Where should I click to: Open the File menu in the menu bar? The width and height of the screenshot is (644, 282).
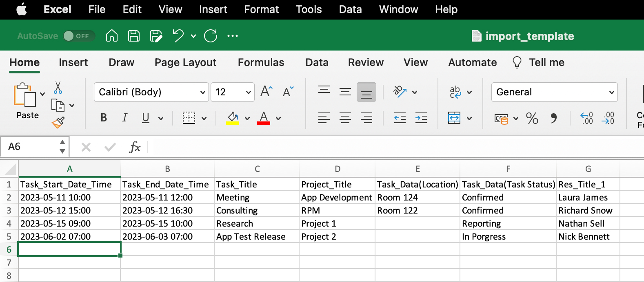(97, 9)
